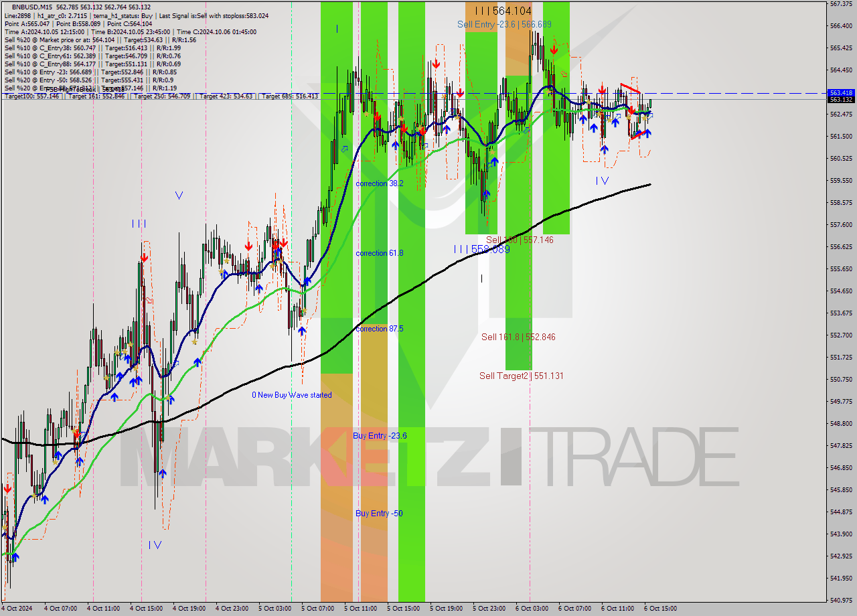Click the 'correction 87.5' label
Image resolution: width=857 pixels, height=616 pixels.
[x=380, y=329]
